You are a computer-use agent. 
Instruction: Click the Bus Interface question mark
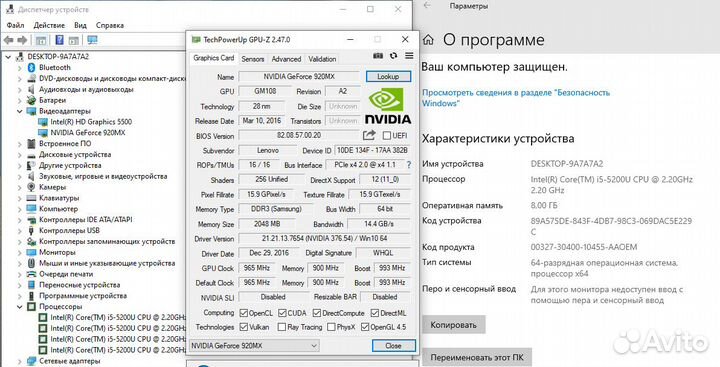(x=409, y=164)
